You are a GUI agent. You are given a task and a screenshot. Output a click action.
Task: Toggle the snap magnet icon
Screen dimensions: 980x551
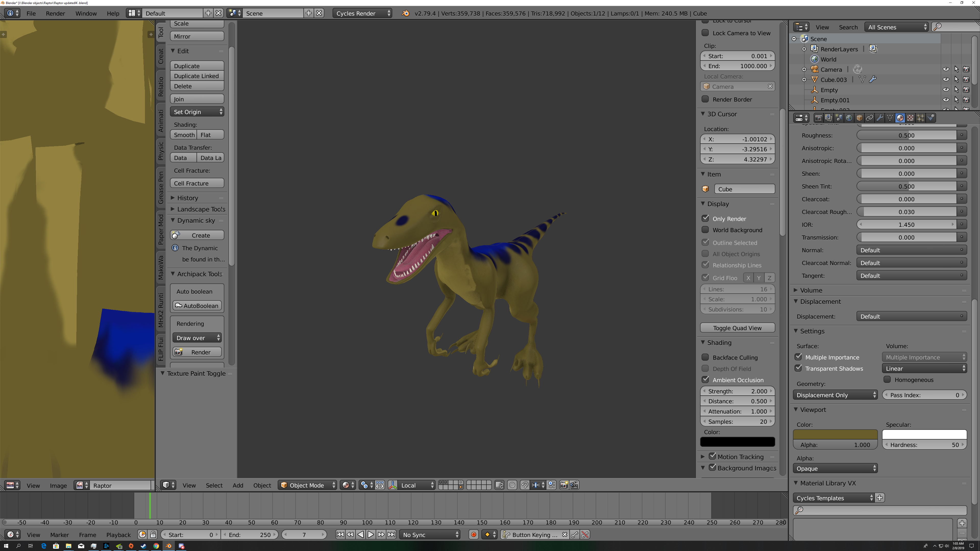point(524,485)
